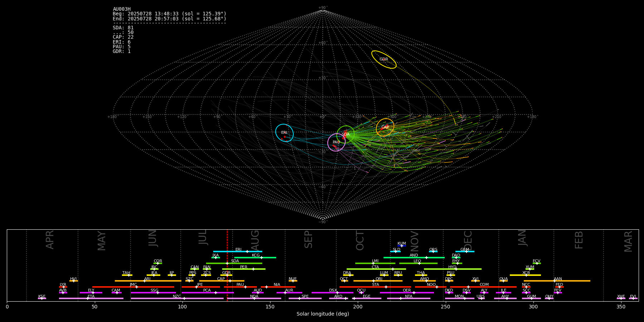Click the ETA shower bar in timeline
644x322 pixels.
coord(91,298)
